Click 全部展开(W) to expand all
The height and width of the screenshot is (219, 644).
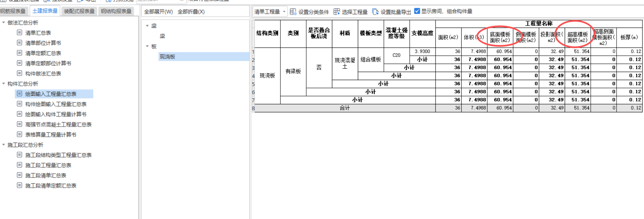coord(158,12)
